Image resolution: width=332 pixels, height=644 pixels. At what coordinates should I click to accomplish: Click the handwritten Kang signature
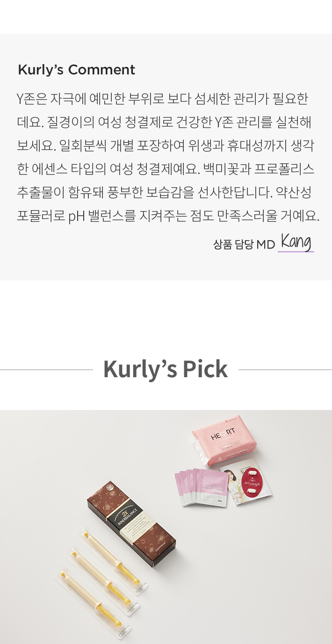pyautogui.click(x=296, y=242)
